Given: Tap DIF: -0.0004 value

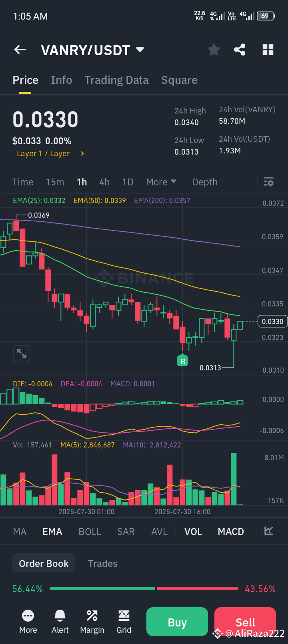Looking at the screenshot, I should [33, 384].
